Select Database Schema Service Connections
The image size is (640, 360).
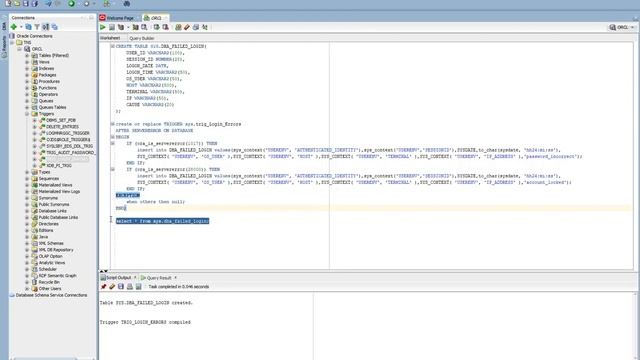(51, 295)
